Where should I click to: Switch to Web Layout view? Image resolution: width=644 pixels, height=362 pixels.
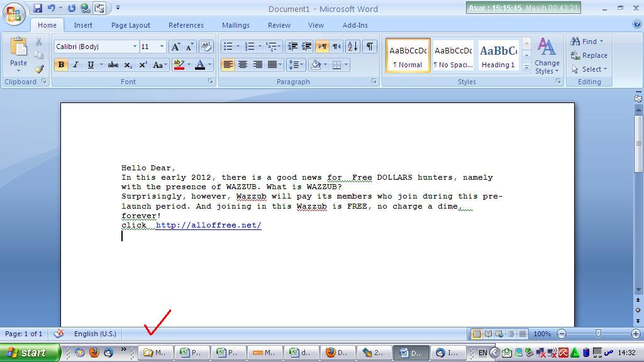[499, 334]
